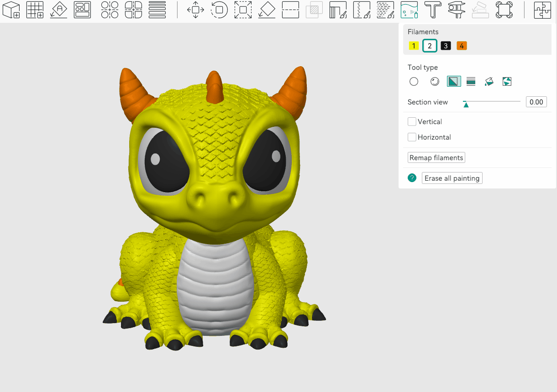557x392 pixels.
Task: Choose the Sphere brush tool type
Action: coord(435,82)
